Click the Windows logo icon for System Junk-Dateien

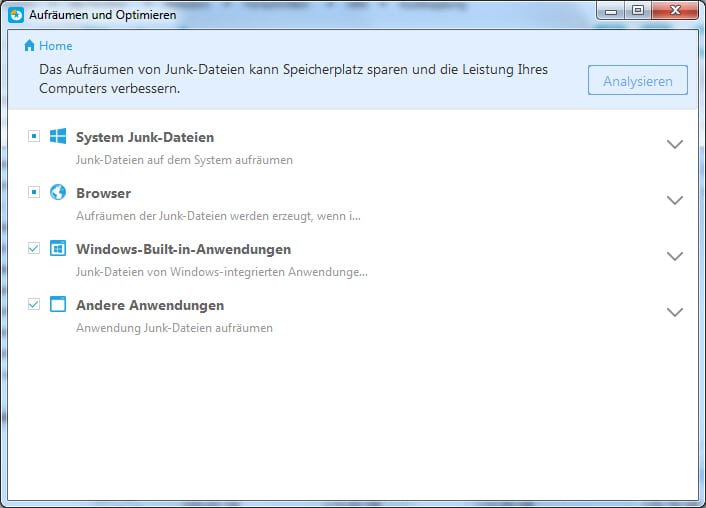pyautogui.click(x=58, y=136)
